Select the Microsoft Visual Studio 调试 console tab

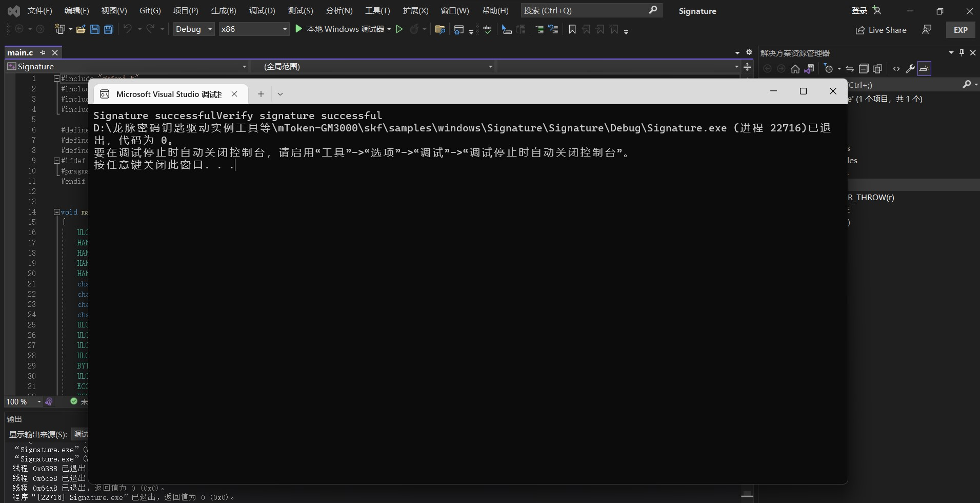tap(171, 94)
